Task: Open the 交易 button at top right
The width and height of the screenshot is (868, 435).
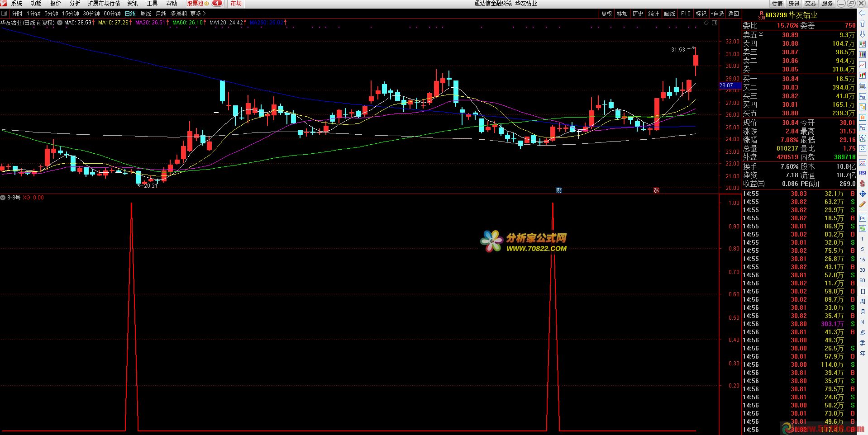Action: [x=811, y=4]
